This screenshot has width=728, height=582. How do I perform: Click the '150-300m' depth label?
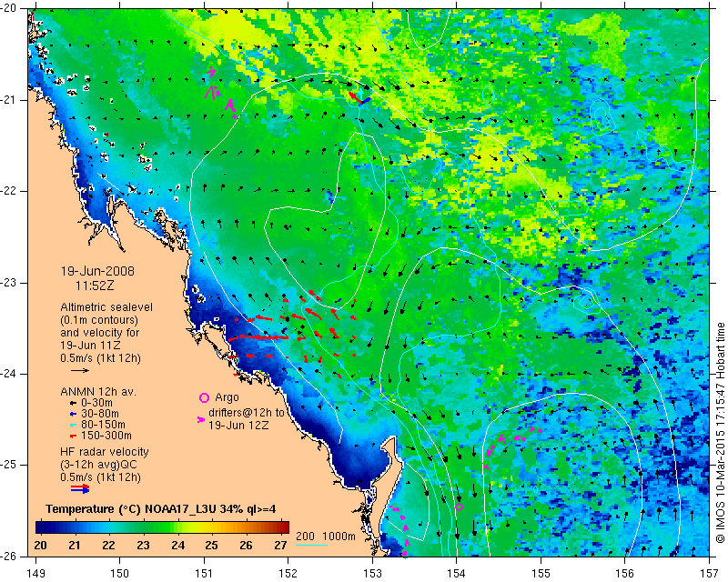pos(106,436)
